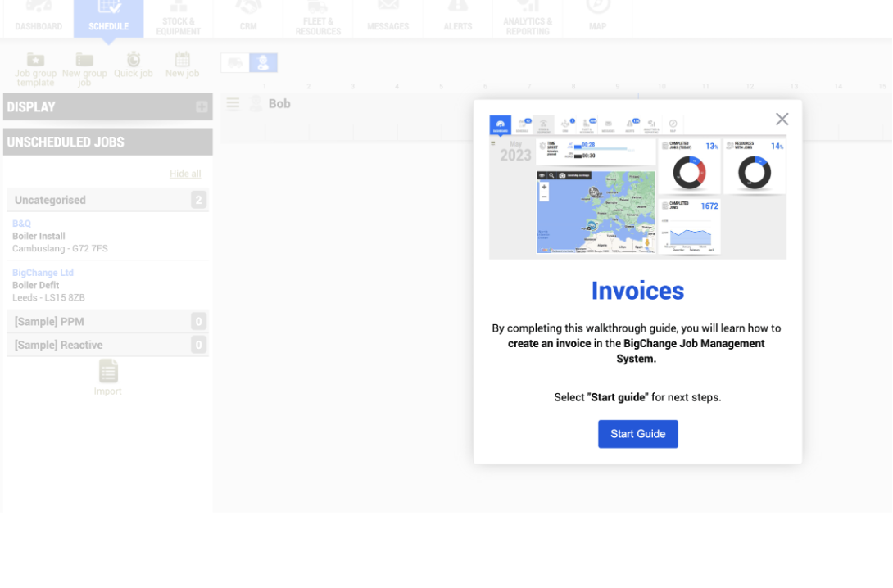Click the Bob resource name
Screen dimensions: 893x588
point(279,104)
